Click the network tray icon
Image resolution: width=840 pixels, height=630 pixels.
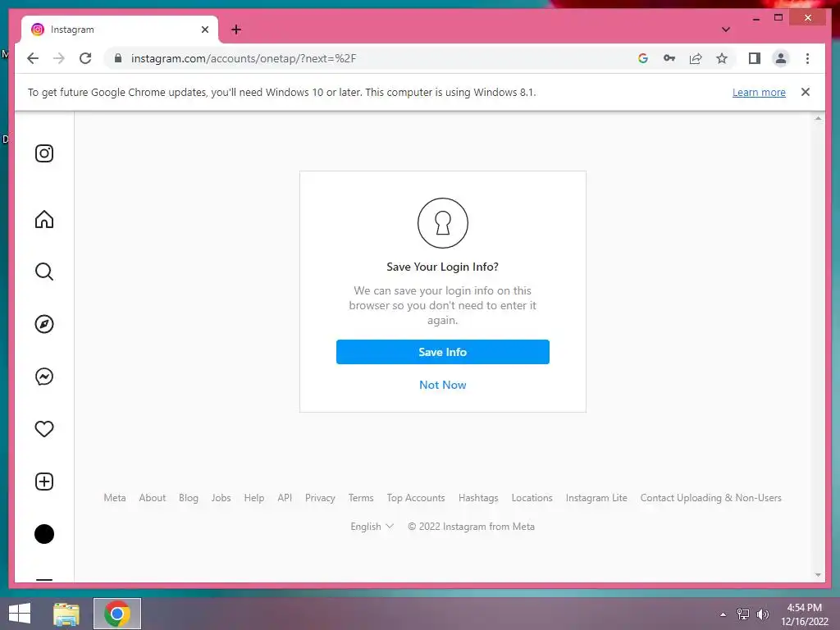743,614
